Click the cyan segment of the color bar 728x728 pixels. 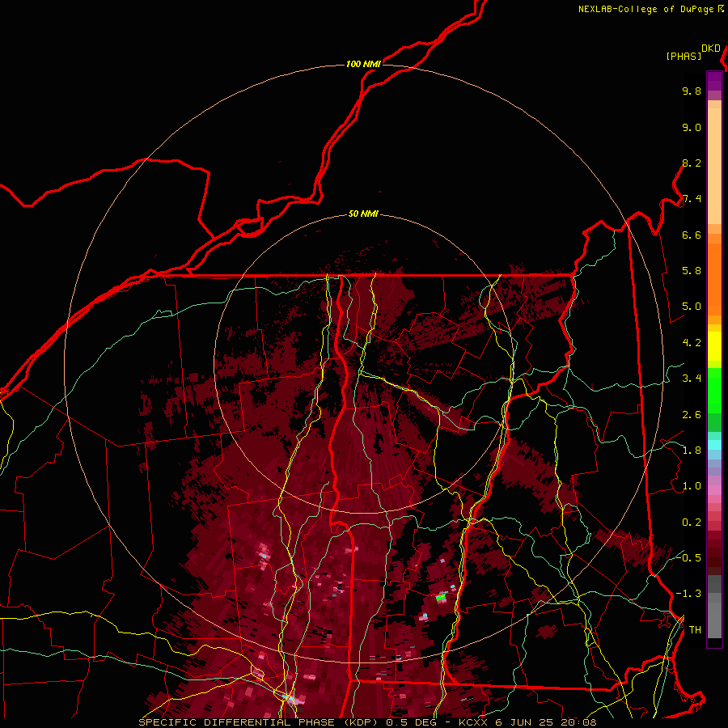[x=714, y=445]
